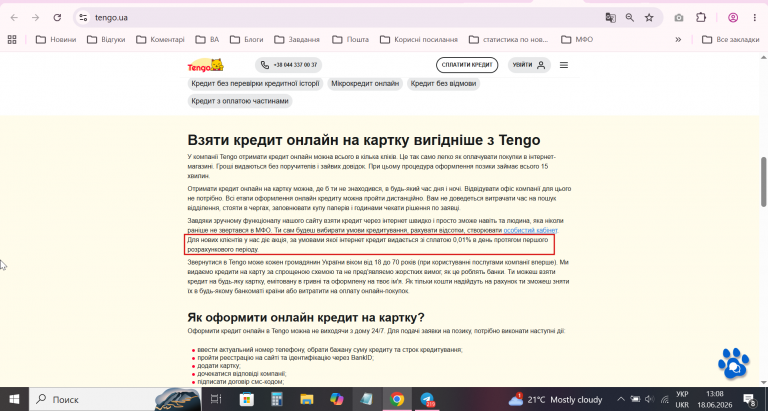Click the Tengo logo
The width and height of the screenshot is (768, 411).
pos(206,65)
